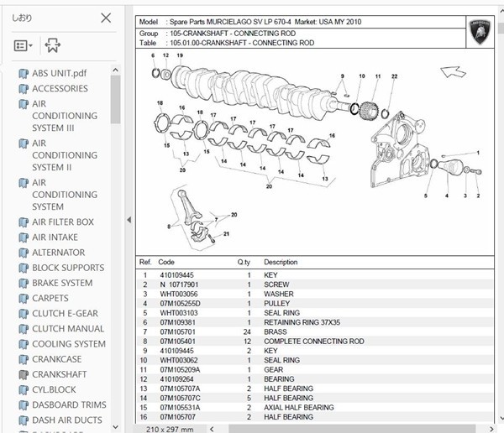This screenshot has width=504, height=433.
Task: Open the bookmark options dropdown
Action: click(24, 45)
